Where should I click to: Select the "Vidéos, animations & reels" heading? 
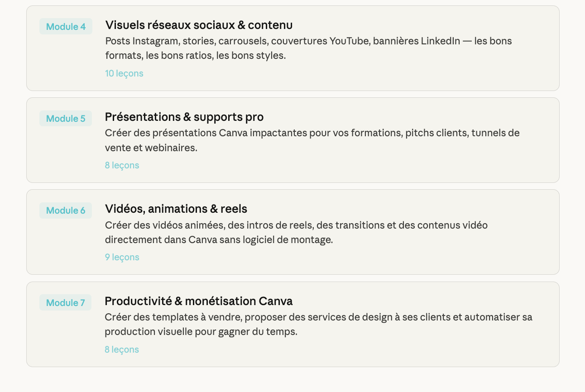(x=176, y=209)
